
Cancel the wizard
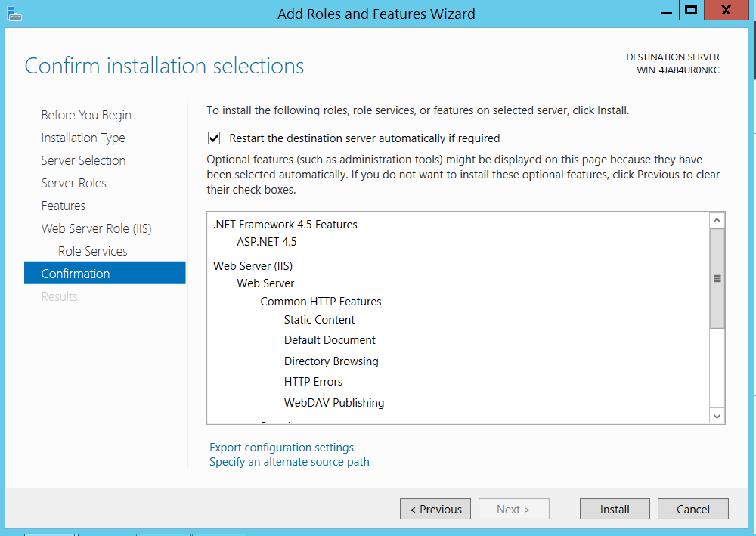(692, 509)
